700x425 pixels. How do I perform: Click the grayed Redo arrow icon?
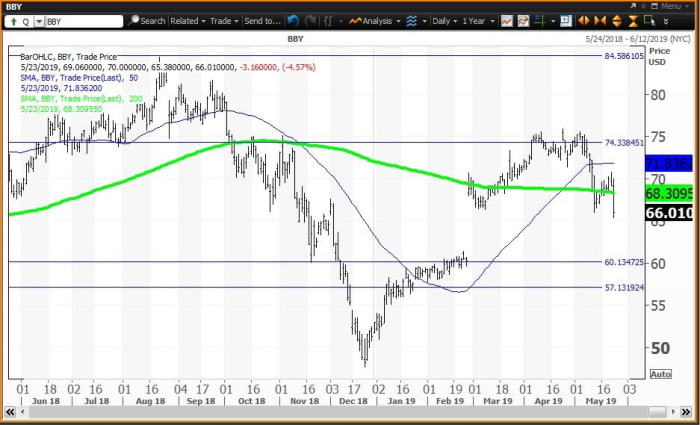310,21
